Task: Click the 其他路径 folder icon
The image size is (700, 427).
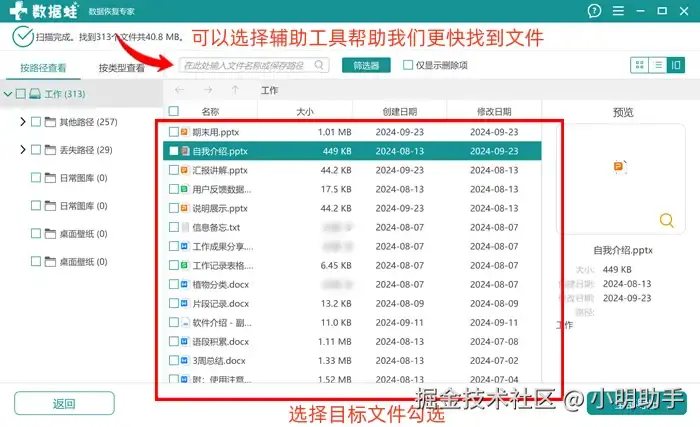Action: [50, 122]
